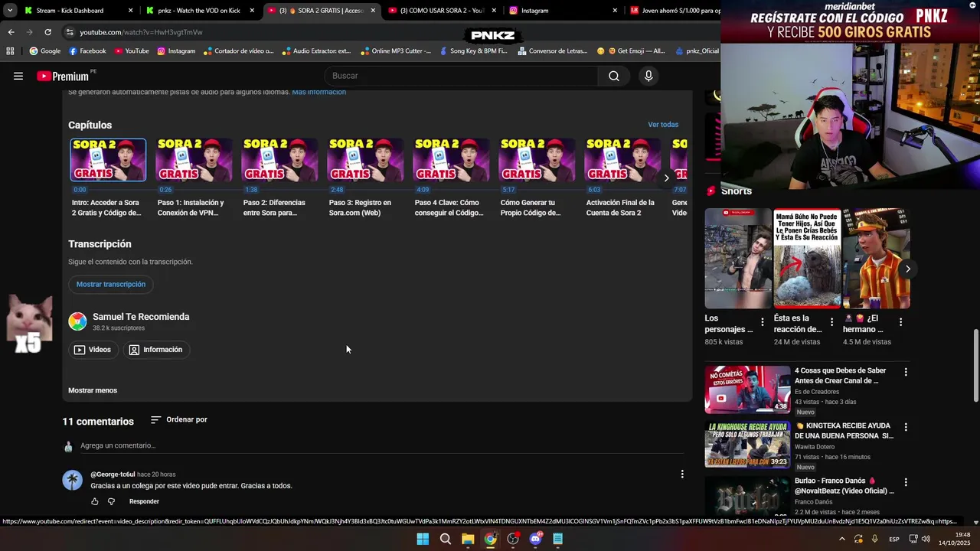Open Samuel Te Recomienda channel avatar
Screen dimensions: 980x551
pos(77,321)
